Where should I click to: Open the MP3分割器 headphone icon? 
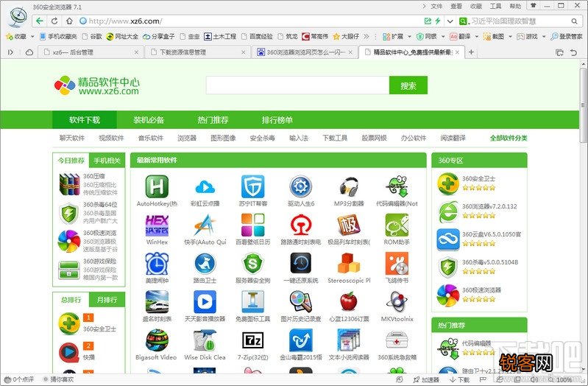pyautogui.click(x=349, y=186)
